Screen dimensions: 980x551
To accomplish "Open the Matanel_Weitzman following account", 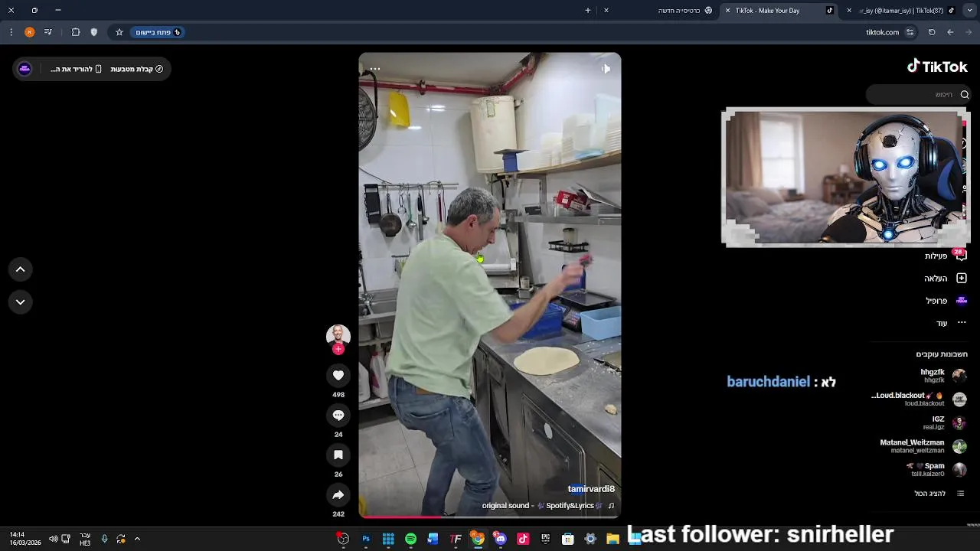I will (x=923, y=446).
